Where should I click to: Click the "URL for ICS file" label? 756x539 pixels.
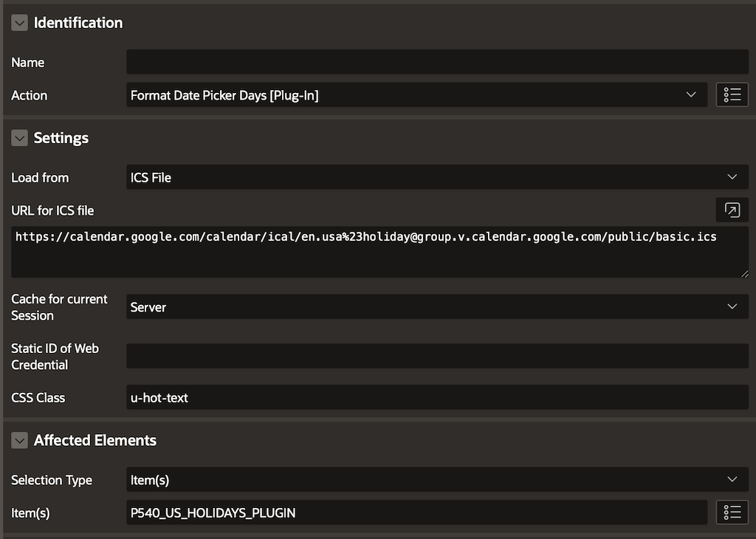[52, 210]
